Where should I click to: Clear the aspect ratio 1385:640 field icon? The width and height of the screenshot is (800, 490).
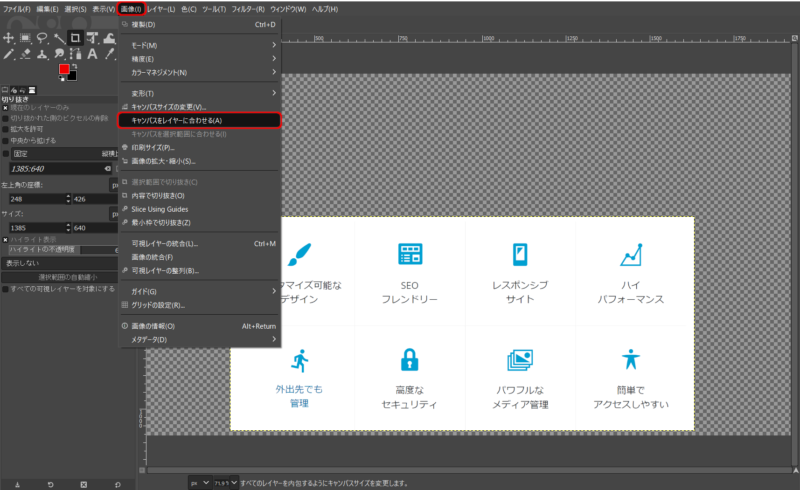[x=108, y=168]
